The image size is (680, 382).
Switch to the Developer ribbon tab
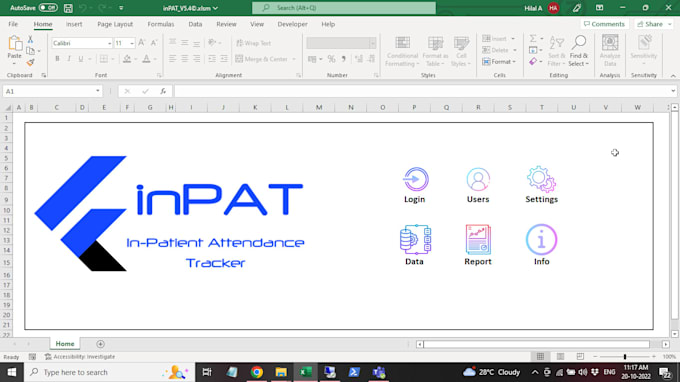point(292,24)
